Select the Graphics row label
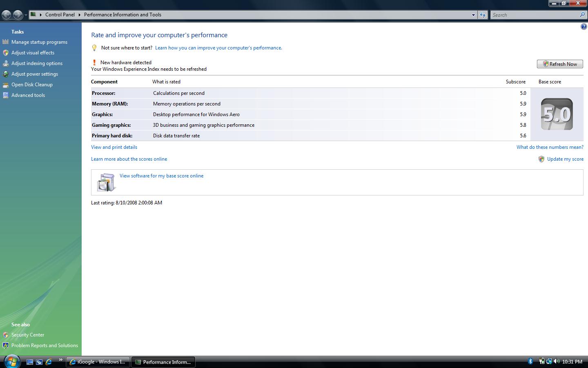 pos(102,114)
